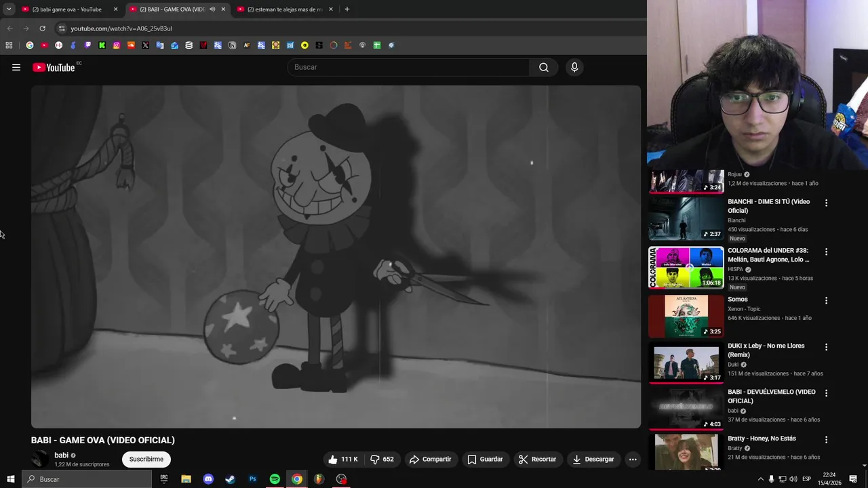Image resolution: width=868 pixels, height=488 pixels.
Task: Open the X (Twitter) bookmark
Action: [145, 45]
